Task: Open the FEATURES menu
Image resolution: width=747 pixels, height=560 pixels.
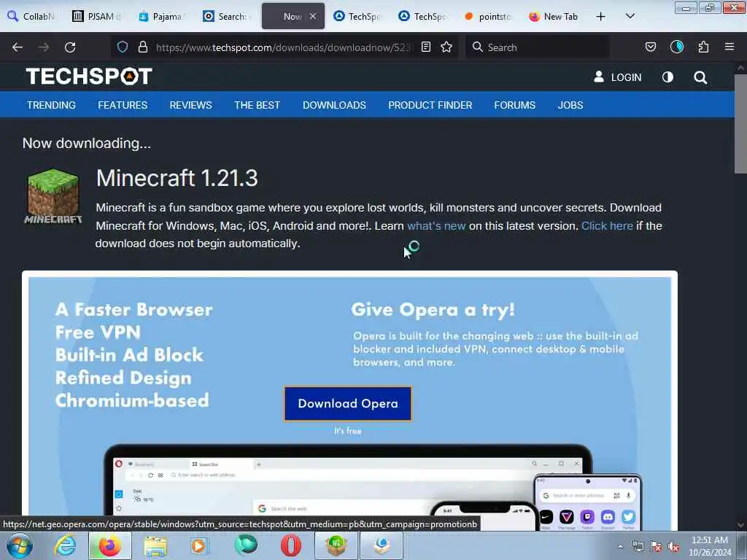Action: pos(123,105)
